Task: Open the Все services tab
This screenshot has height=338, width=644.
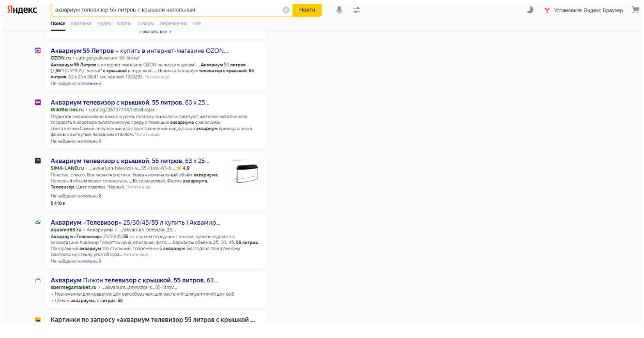Action: pyautogui.click(x=196, y=24)
